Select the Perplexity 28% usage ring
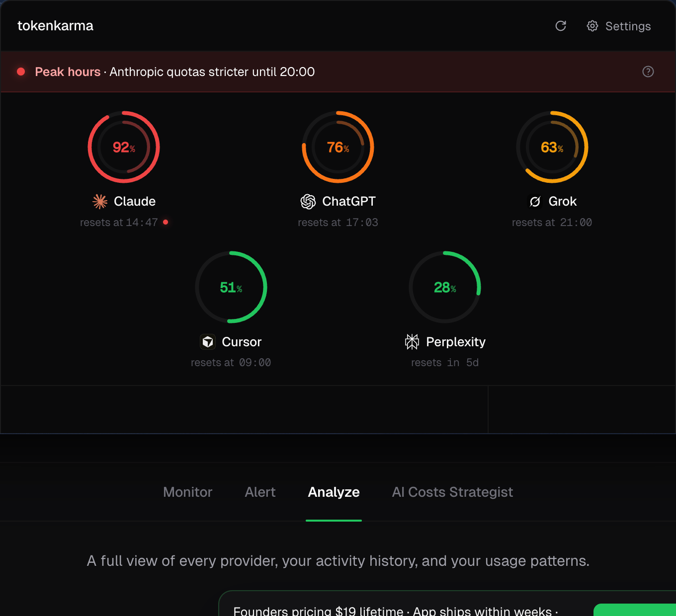 coord(445,287)
